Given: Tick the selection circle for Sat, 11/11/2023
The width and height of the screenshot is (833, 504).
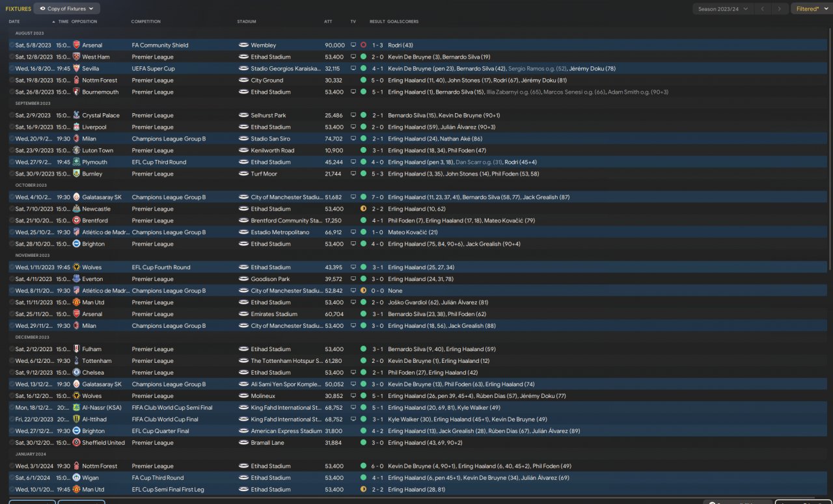Looking at the screenshot, I should click(12, 303).
